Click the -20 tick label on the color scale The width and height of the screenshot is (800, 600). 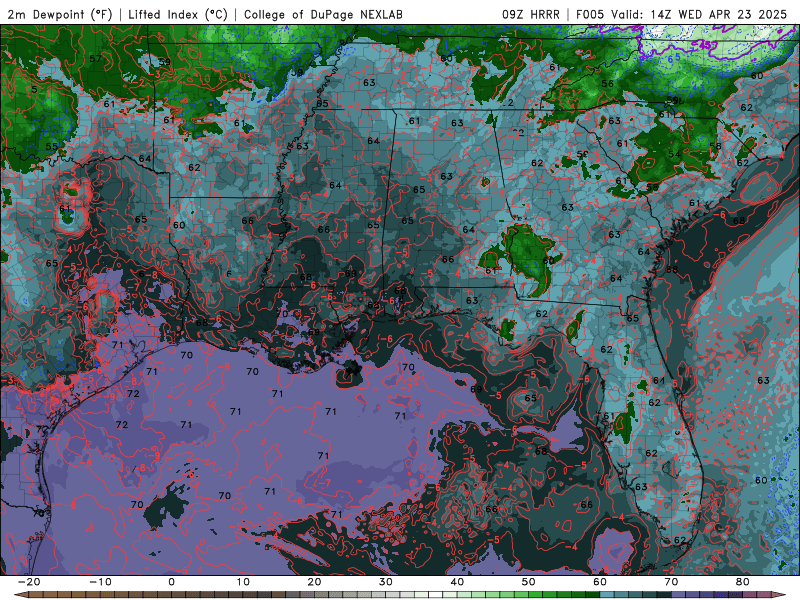[x=29, y=582]
